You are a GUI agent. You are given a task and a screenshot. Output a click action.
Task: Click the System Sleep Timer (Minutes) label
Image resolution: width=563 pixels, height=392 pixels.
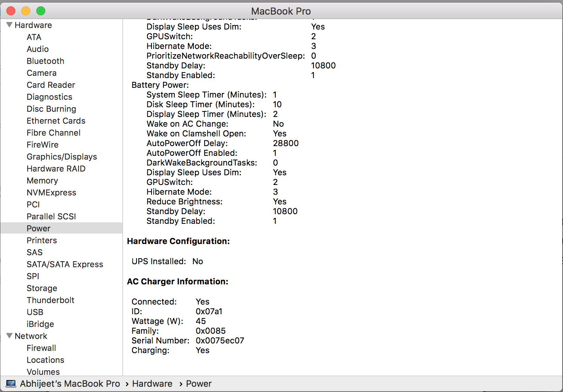tap(206, 95)
